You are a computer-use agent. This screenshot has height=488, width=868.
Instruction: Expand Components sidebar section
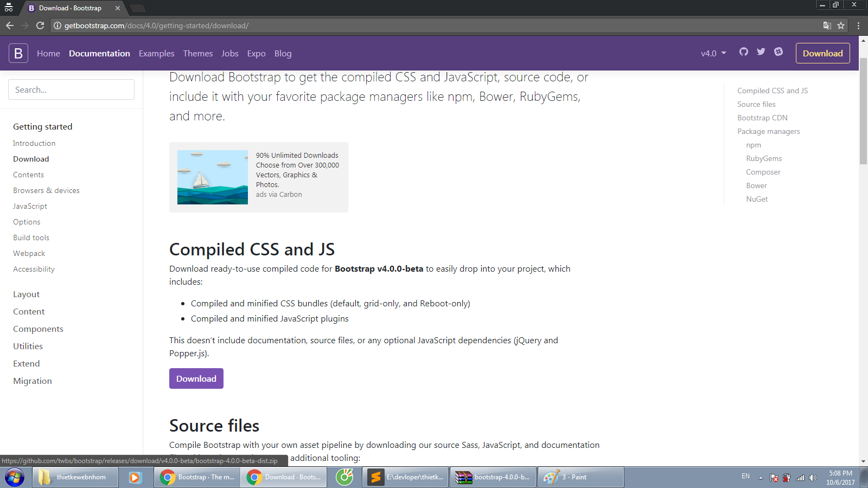pyautogui.click(x=38, y=329)
